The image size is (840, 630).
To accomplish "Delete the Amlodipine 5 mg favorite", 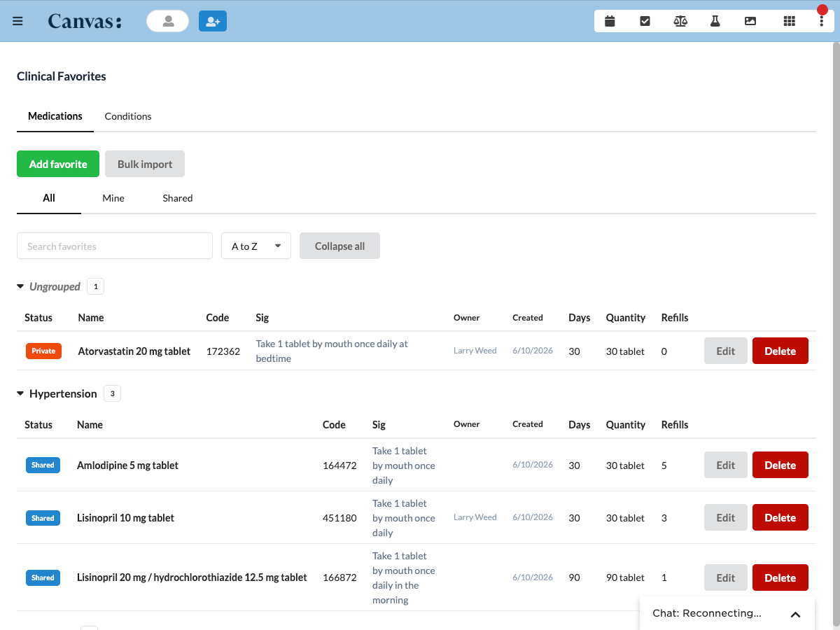I will point(780,465).
